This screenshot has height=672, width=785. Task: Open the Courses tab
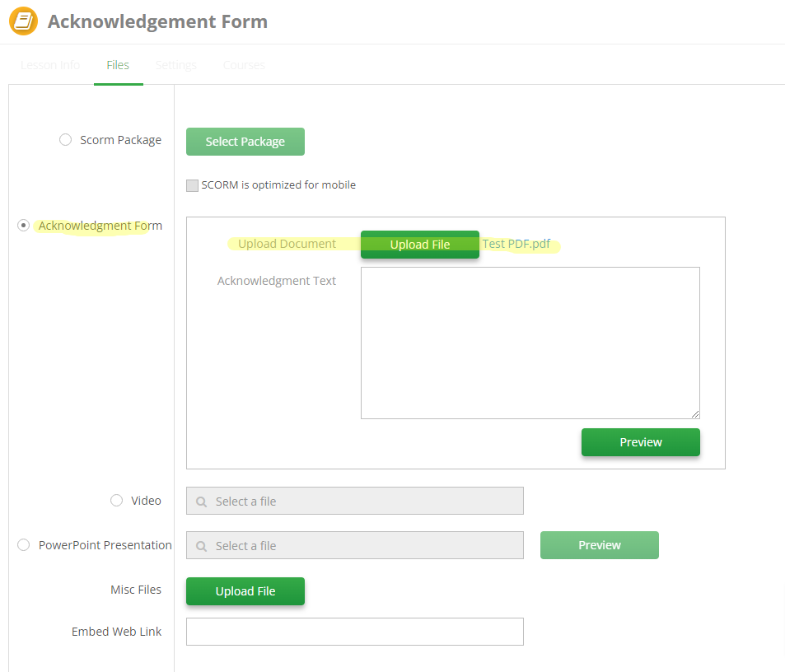(243, 64)
